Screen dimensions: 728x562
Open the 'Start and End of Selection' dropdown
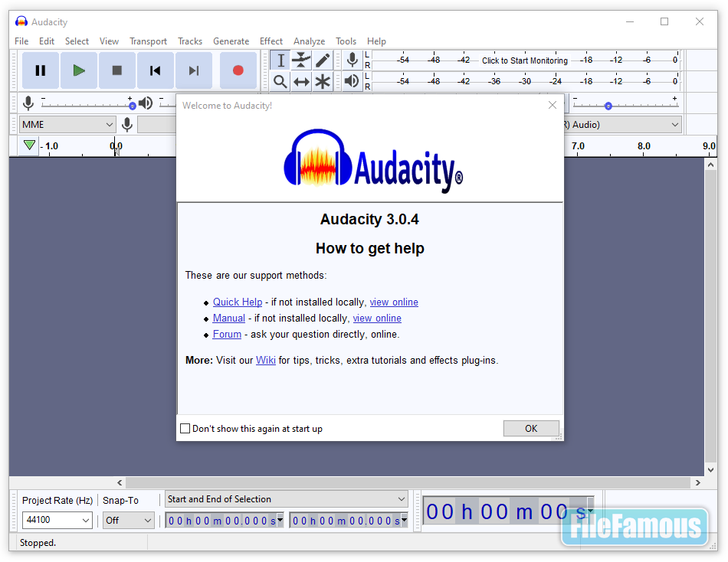[287, 499]
